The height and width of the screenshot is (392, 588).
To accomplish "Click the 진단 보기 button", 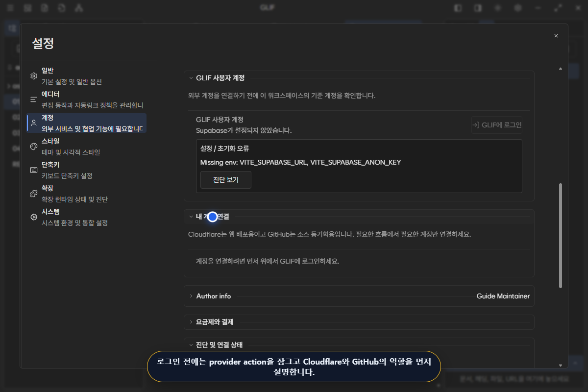I will click(x=226, y=180).
